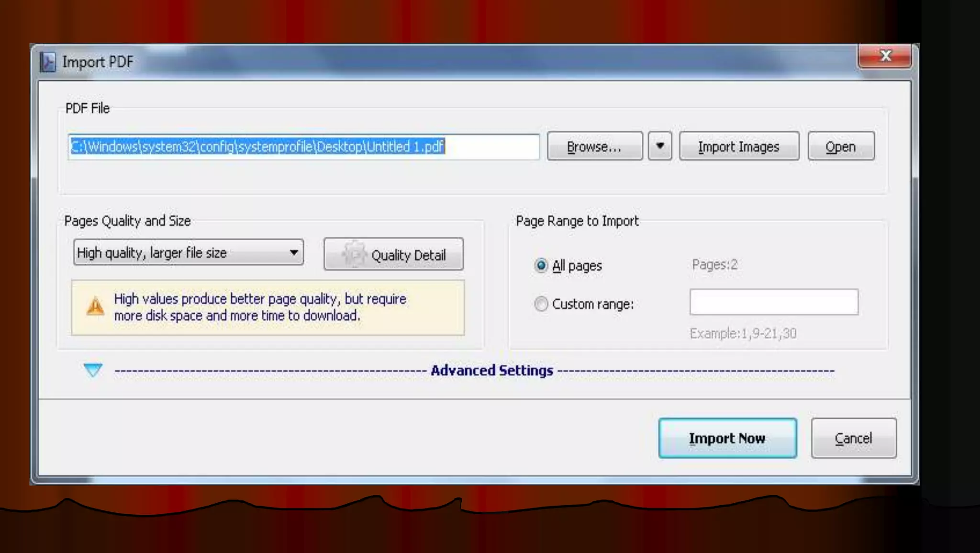Expand the Advanced Settings section label
980x553 pixels.
click(x=491, y=371)
